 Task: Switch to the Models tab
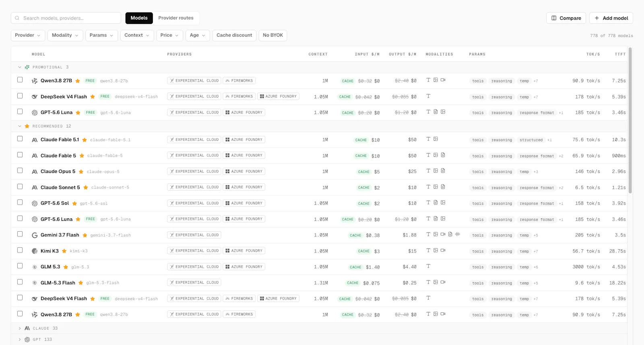point(139,18)
